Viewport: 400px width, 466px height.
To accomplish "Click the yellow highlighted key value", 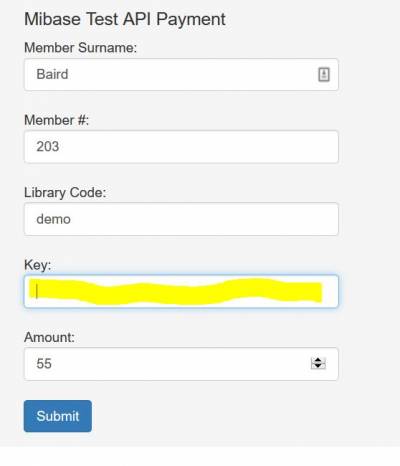I will 176,291.
